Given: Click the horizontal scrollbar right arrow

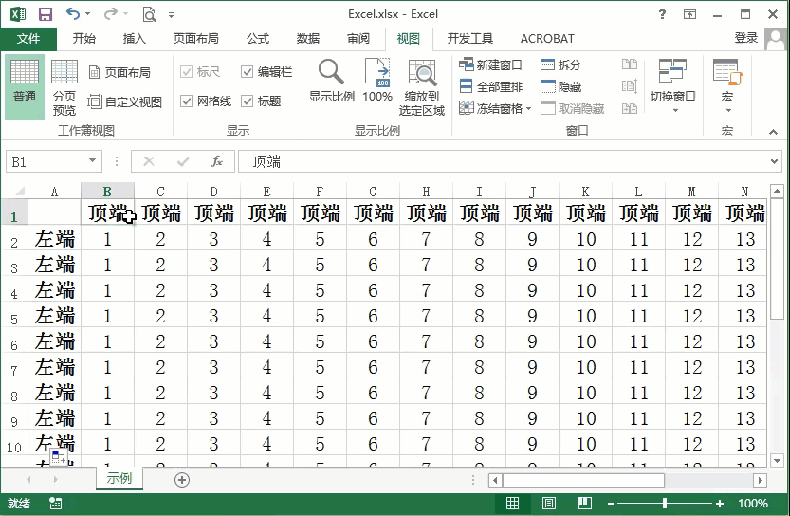Looking at the screenshot, I should click(760, 480).
